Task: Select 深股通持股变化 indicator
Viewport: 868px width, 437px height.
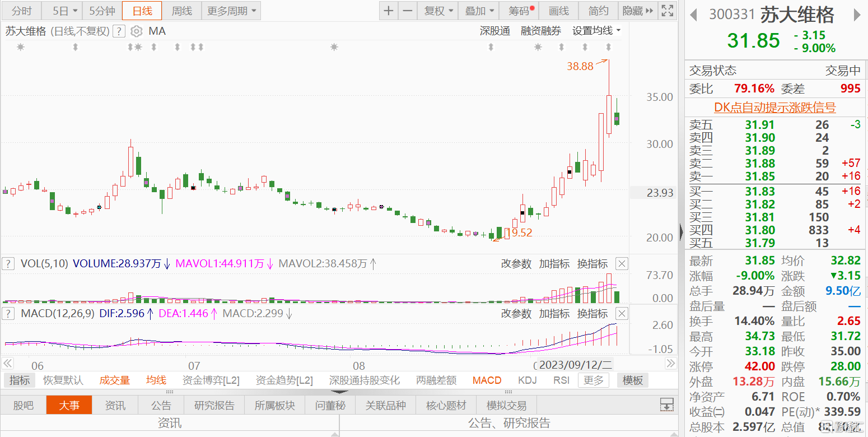Action: coord(365,380)
